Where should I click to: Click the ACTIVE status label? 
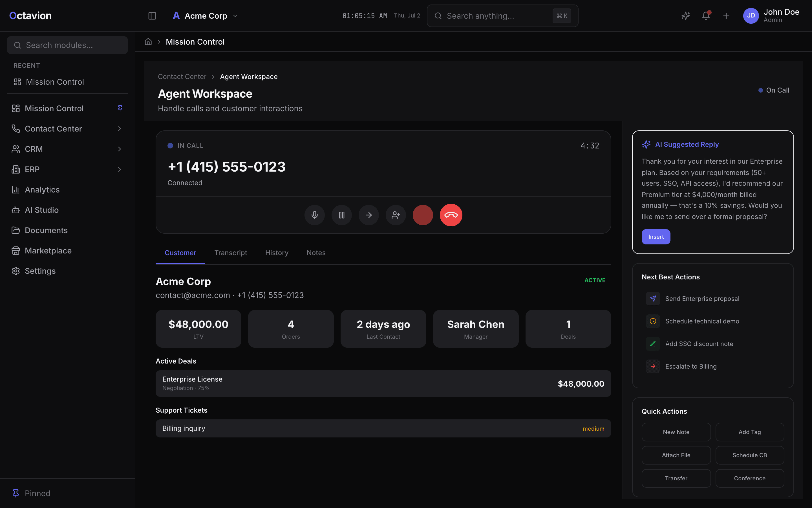(x=595, y=280)
